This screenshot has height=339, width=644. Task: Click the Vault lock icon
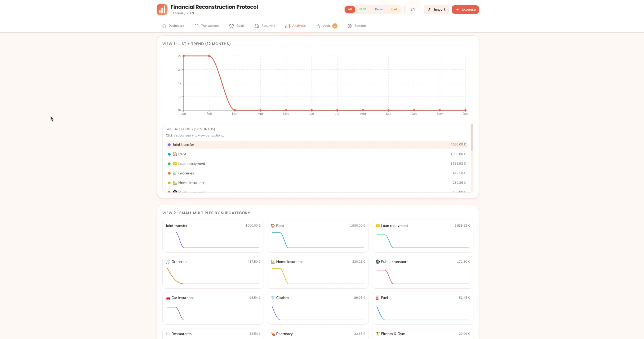318,26
